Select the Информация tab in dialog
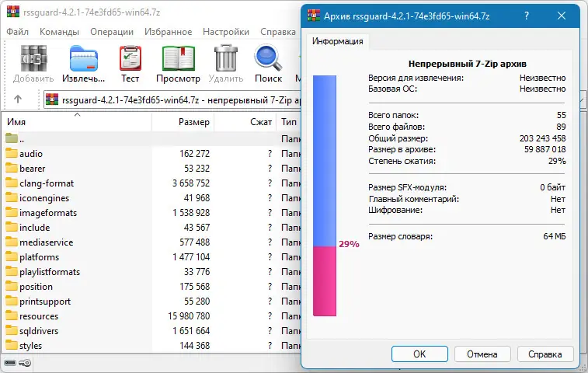Viewport: 588px width, 373px height. (338, 41)
